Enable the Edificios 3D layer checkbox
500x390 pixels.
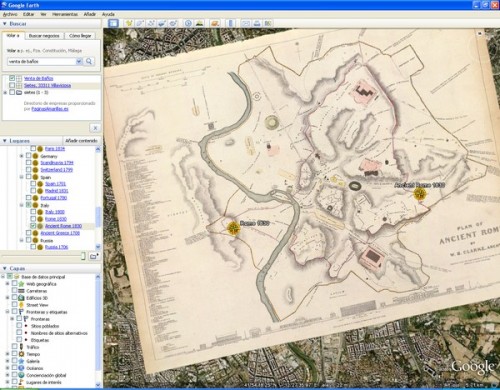tap(14, 298)
